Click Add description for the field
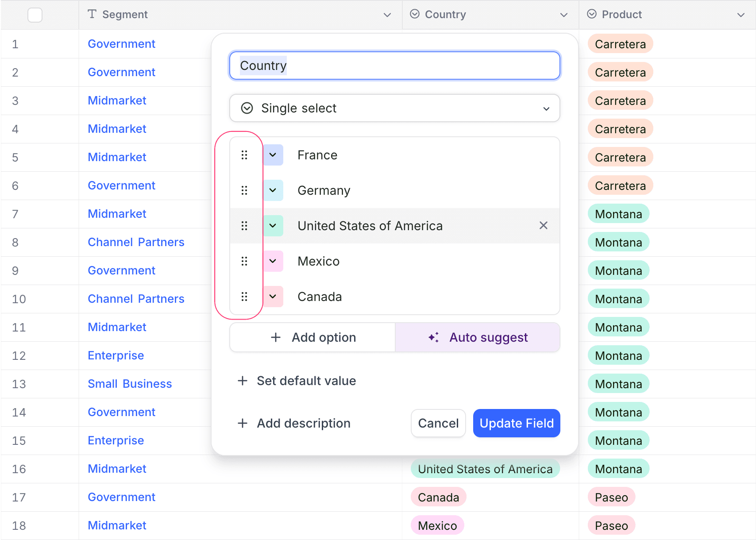 point(294,423)
